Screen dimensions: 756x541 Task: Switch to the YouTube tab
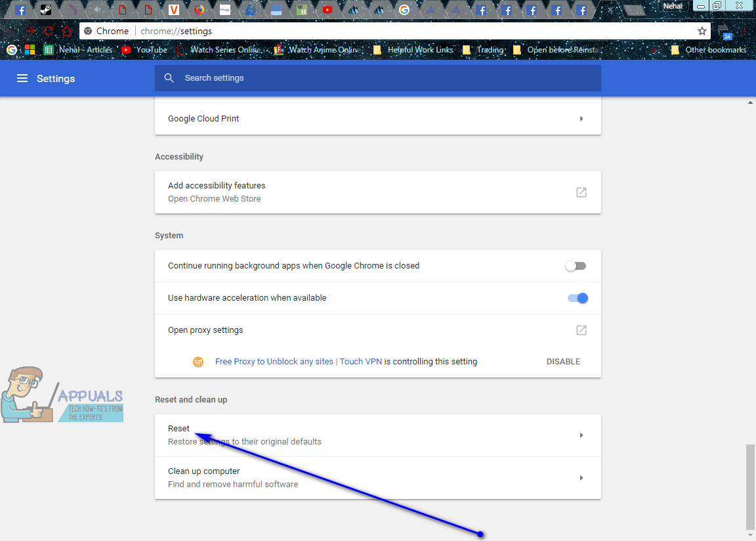click(327, 10)
